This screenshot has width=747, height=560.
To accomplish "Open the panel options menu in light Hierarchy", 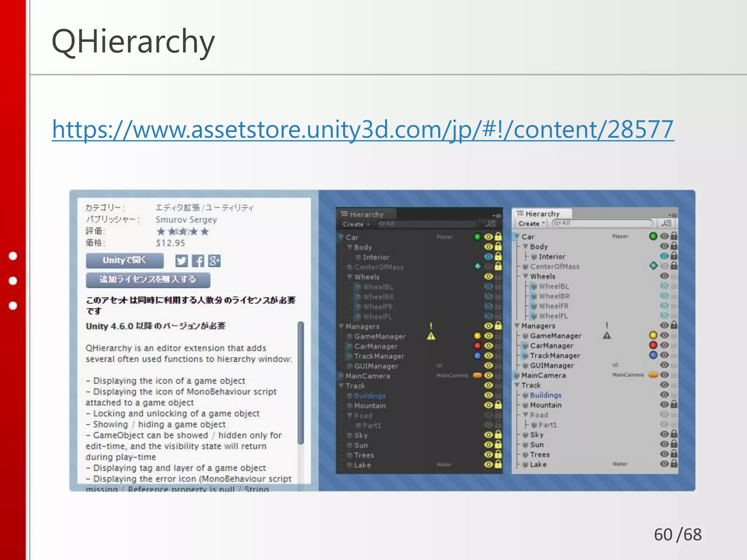I will point(672,215).
